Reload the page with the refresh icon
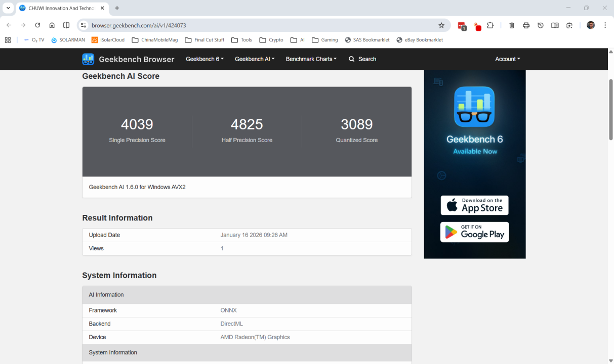 [37, 25]
